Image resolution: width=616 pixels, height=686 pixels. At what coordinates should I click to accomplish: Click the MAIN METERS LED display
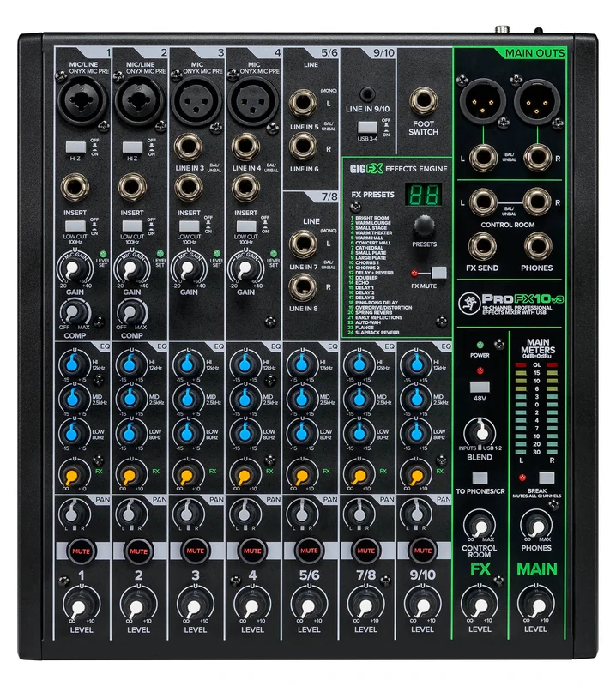click(536, 408)
